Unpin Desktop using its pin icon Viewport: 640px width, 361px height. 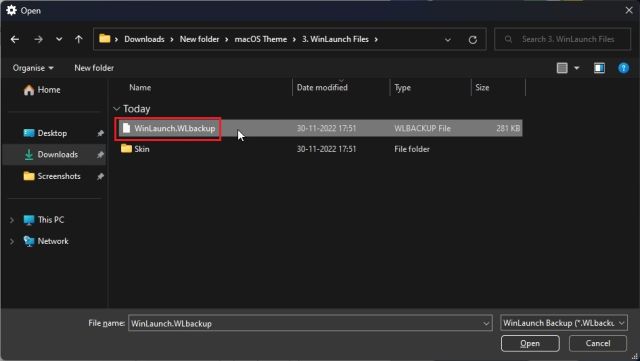(100, 134)
